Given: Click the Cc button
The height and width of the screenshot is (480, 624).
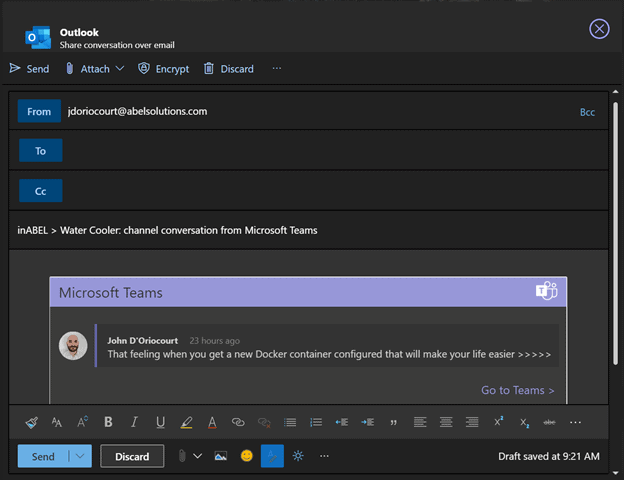Looking at the screenshot, I should [40, 191].
